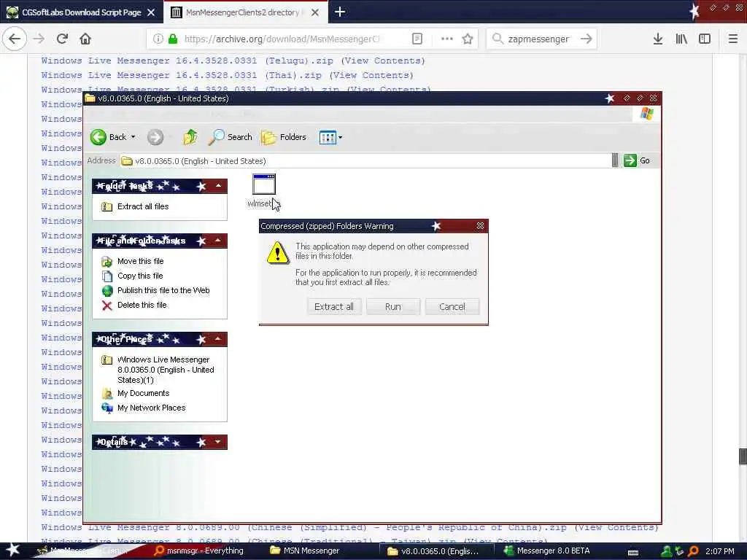Viewport: 747px width, 560px height.
Task: Click Copy this file
Action: coord(140,276)
